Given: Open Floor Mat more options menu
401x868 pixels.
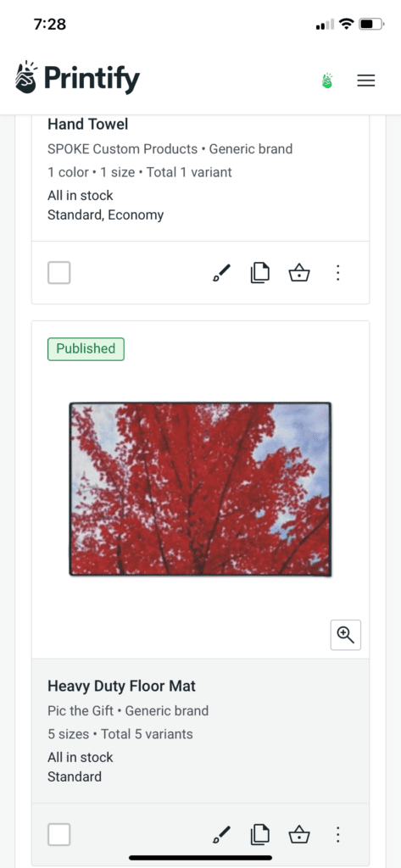Looking at the screenshot, I should click(338, 834).
